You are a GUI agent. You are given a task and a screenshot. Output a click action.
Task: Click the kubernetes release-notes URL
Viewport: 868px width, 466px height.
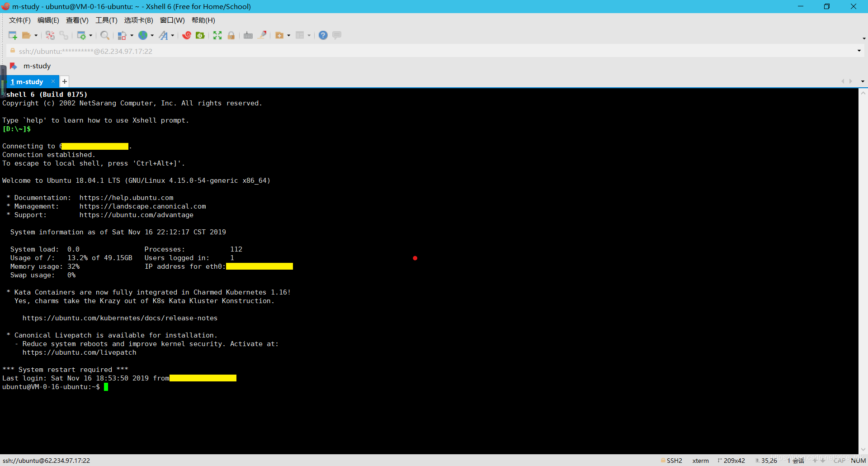click(x=120, y=318)
